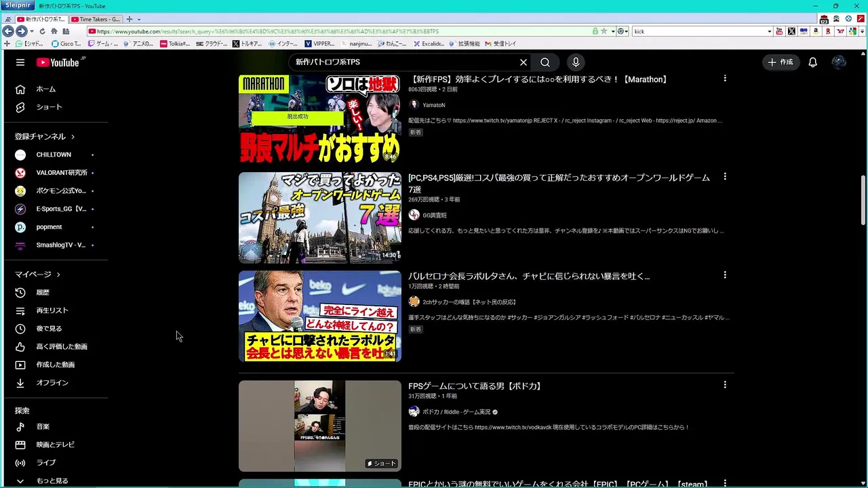Open the GG調査班 channel link

pyautogui.click(x=435, y=215)
